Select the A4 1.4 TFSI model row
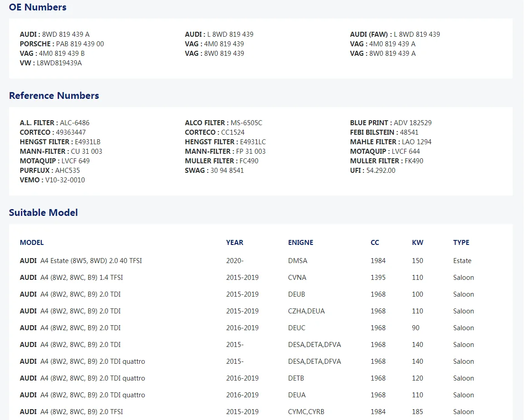This screenshot has height=420, width=524. [261, 277]
